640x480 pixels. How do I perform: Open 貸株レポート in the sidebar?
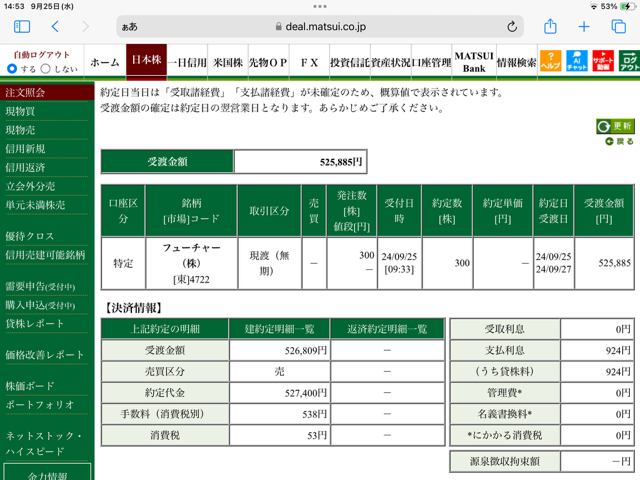click(x=35, y=324)
